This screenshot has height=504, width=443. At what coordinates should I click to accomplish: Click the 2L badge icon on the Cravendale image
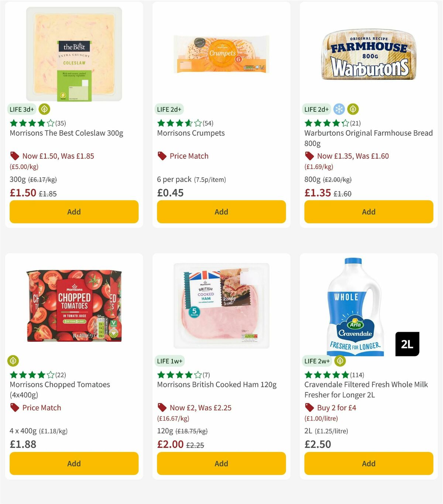click(x=407, y=344)
